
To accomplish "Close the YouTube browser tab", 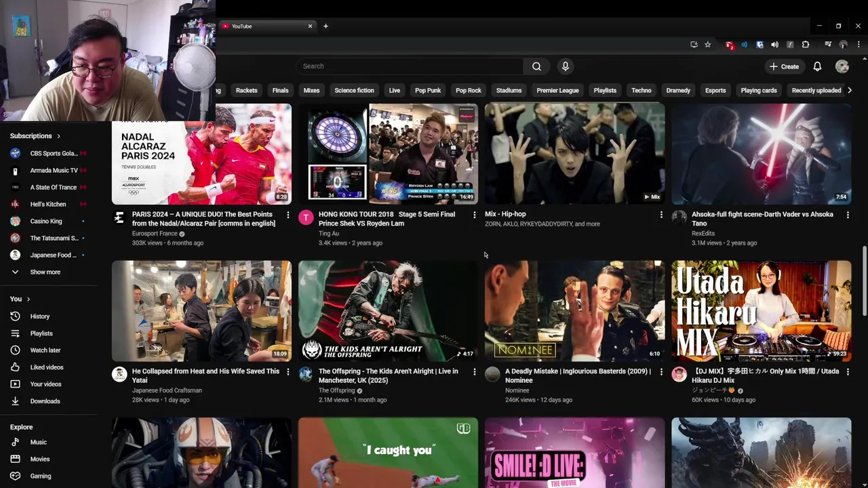I will click(x=310, y=26).
